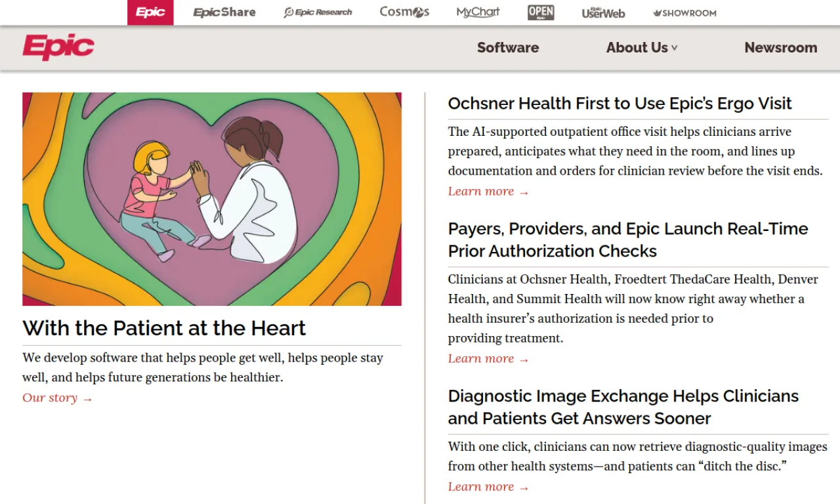This screenshot has width=840, height=504.
Task: Open the heart illustration hero image
Action: [212, 199]
